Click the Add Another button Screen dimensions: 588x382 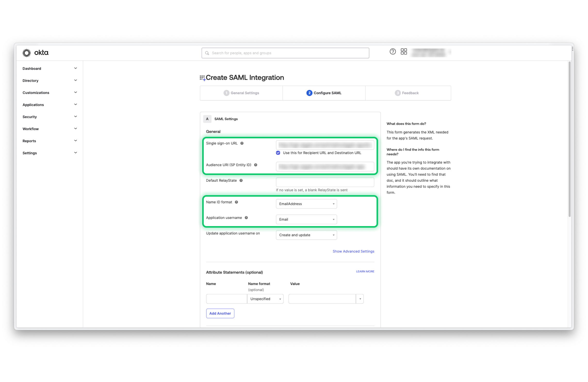click(x=220, y=313)
